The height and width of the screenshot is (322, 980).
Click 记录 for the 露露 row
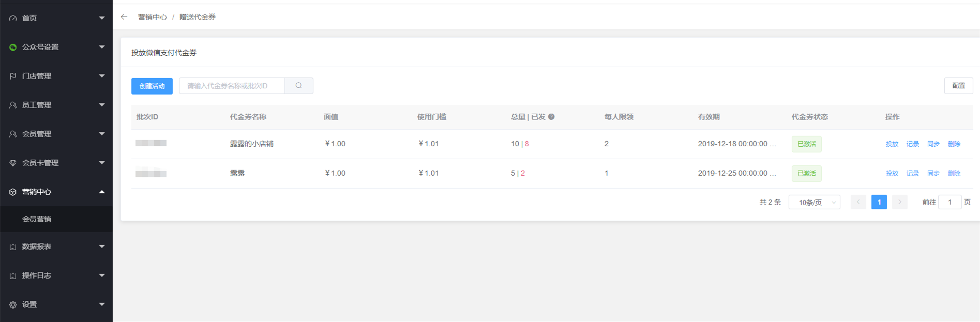pyautogui.click(x=913, y=174)
